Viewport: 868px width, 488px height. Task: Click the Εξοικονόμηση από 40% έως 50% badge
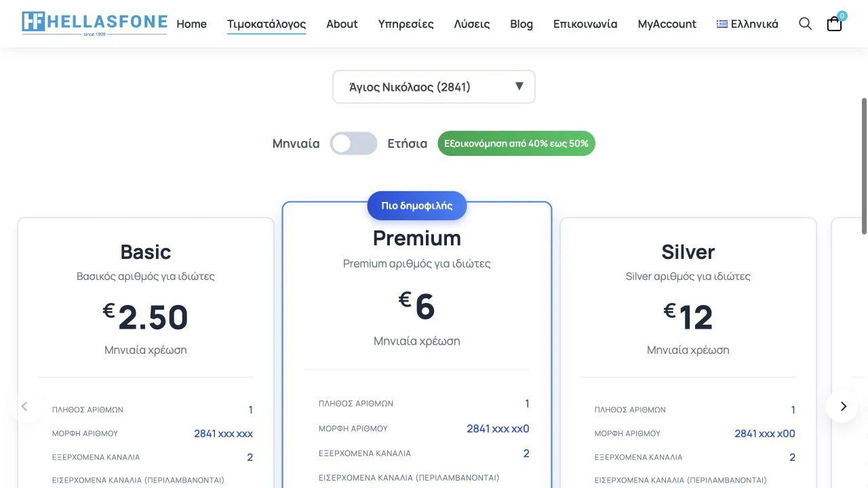pyautogui.click(x=516, y=144)
